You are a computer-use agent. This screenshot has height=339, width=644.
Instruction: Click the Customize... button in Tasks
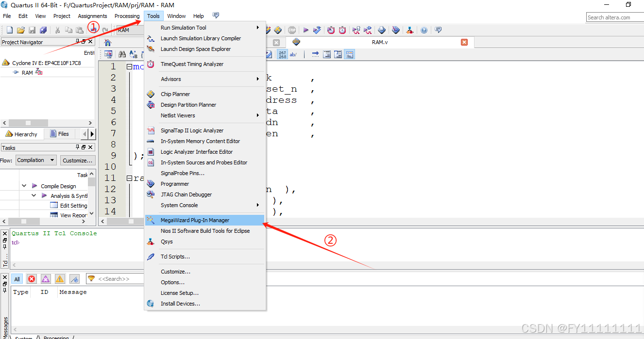point(77,160)
